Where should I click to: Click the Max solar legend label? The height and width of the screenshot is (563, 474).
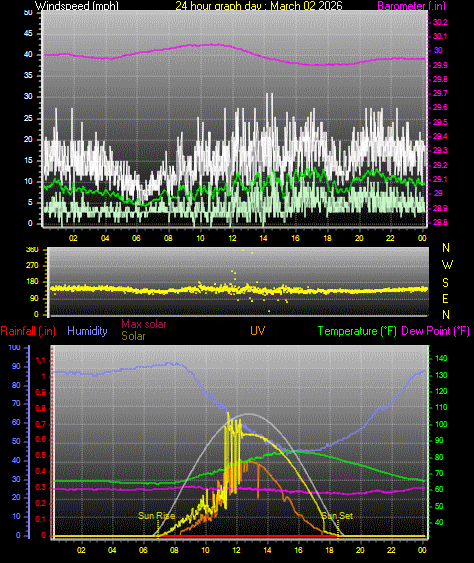[144, 324]
